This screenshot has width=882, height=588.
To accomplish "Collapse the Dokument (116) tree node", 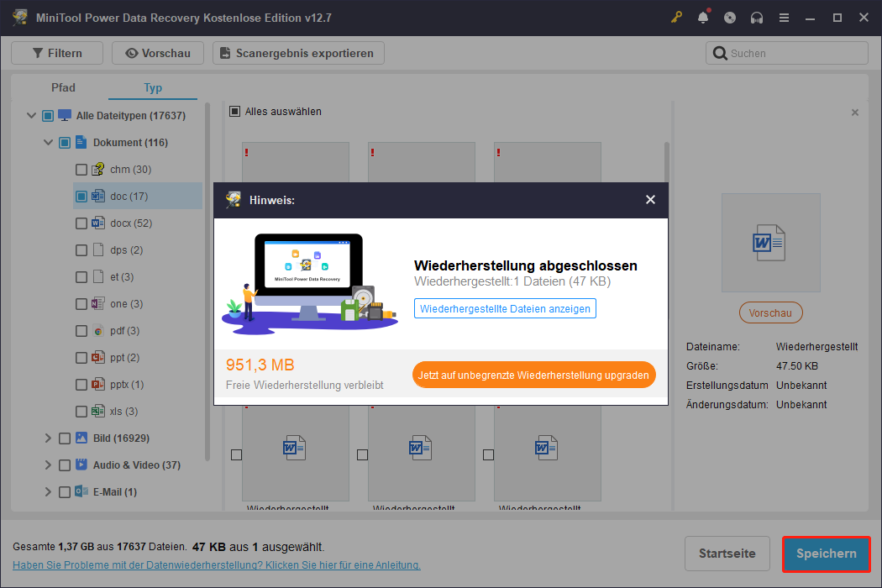I will point(48,142).
